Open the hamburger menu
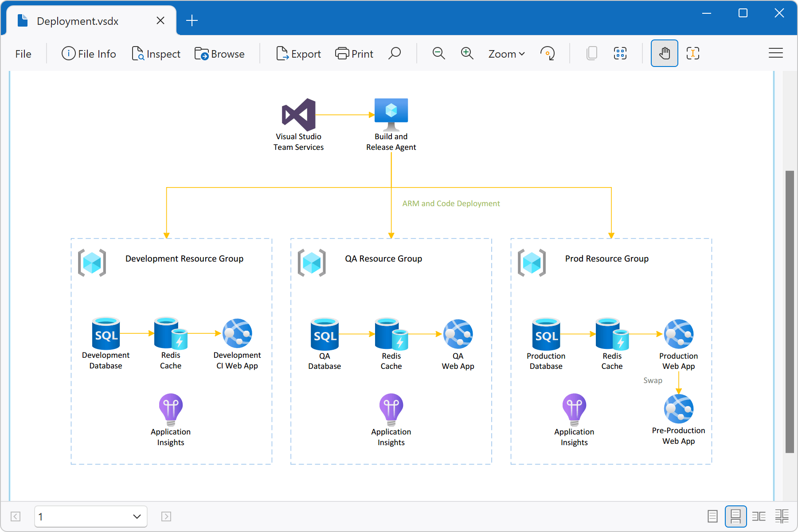Image resolution: width=798 pixels, height=532 pixels. [776, 53]
